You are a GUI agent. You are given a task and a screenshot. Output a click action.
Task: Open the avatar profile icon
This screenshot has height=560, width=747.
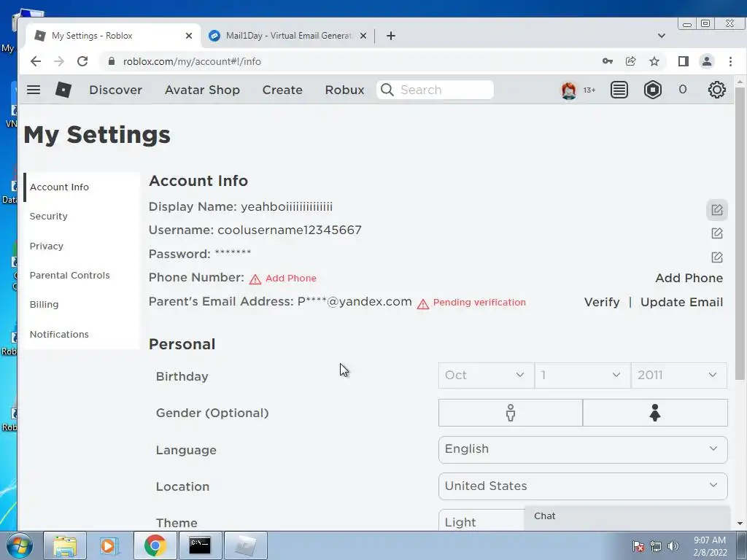(x=568, y=90)
